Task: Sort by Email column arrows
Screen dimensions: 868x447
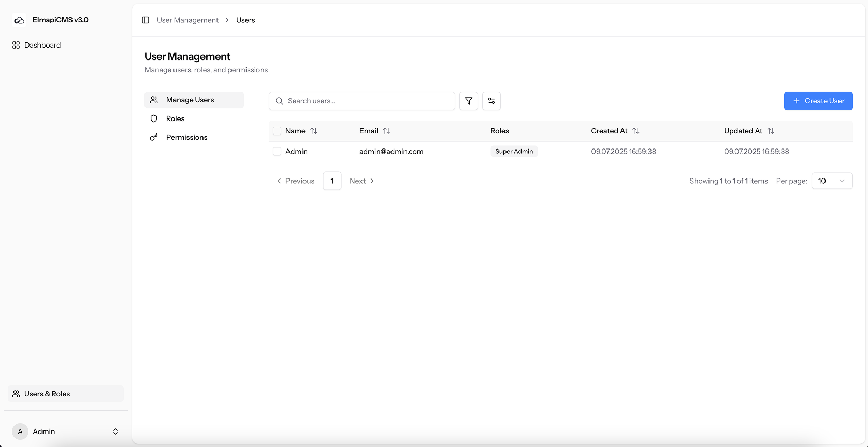Action: tap(386, 131)
